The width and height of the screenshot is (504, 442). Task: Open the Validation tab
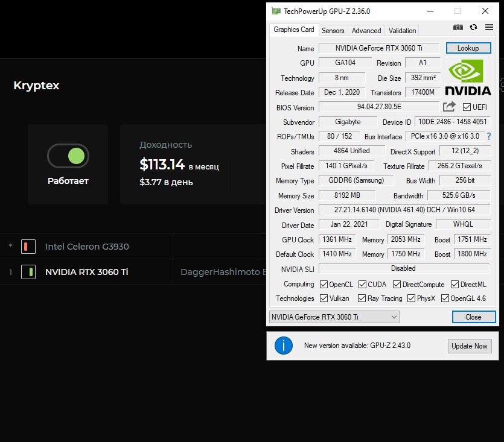click(402, 31)
